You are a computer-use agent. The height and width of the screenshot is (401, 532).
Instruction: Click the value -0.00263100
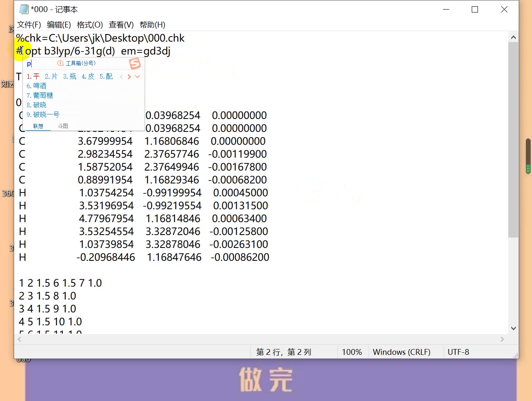point(239,245)
